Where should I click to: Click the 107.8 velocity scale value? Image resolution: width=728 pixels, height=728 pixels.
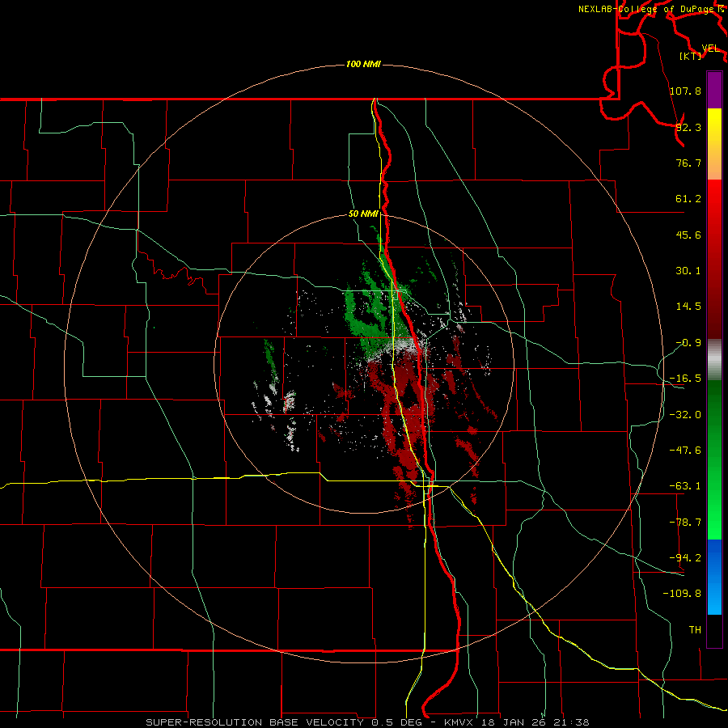point(685,91)
